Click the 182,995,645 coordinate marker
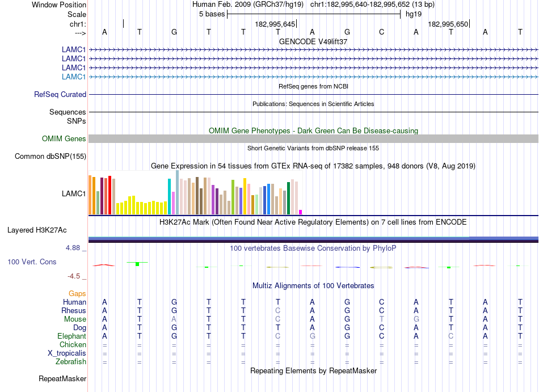 (x=275, y=24)
